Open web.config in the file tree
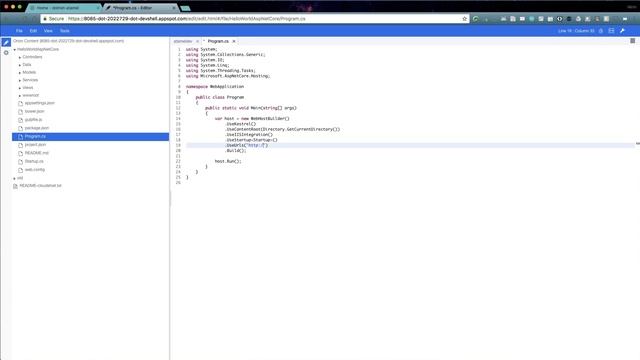Viewport: 640px width, 360px height. (35, 170)
